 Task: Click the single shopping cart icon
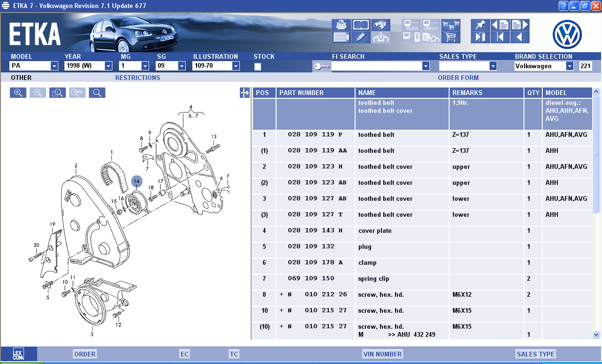451,37
